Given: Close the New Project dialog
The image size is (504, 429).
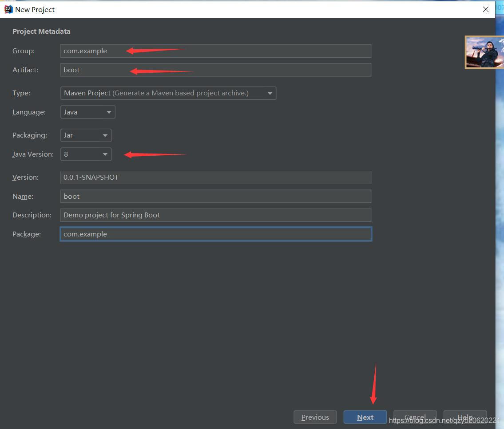Looking at the screenshot, I should (486, 9).
